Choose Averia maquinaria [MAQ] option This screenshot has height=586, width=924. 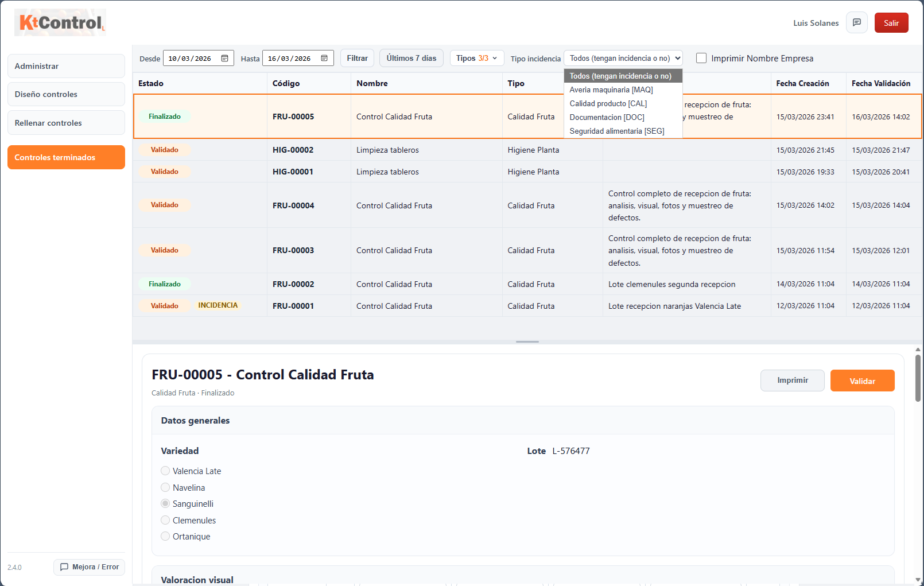[611, 90]
